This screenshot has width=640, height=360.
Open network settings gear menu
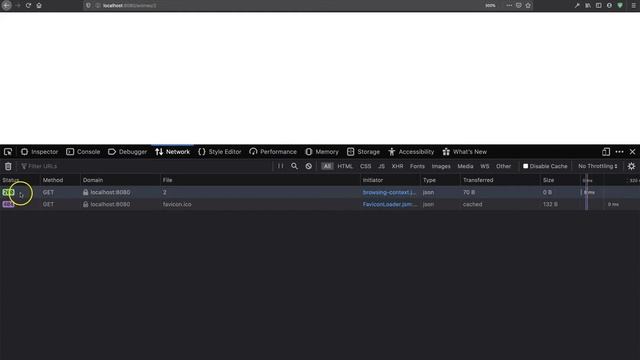[631, 166]
